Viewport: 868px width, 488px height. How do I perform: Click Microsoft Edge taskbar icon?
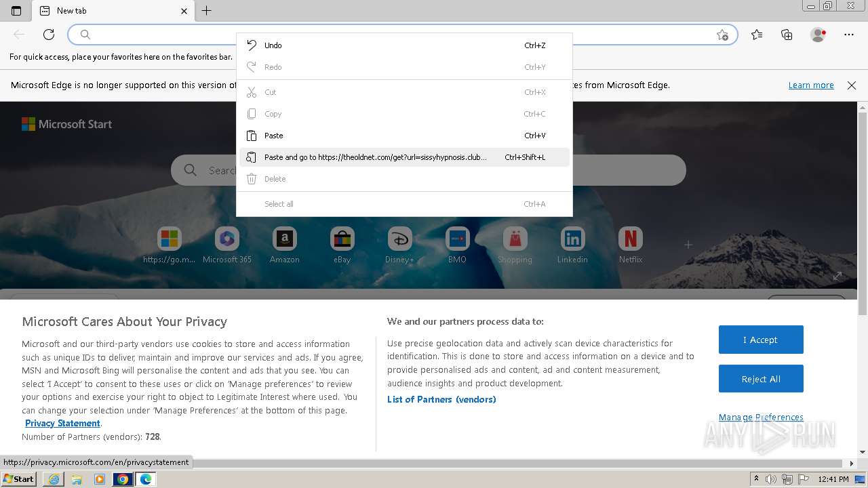tap(146, 479)
